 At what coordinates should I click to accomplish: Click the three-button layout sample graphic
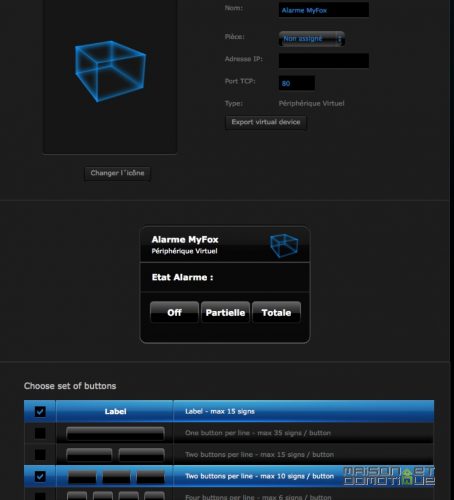tap(116, 476)
